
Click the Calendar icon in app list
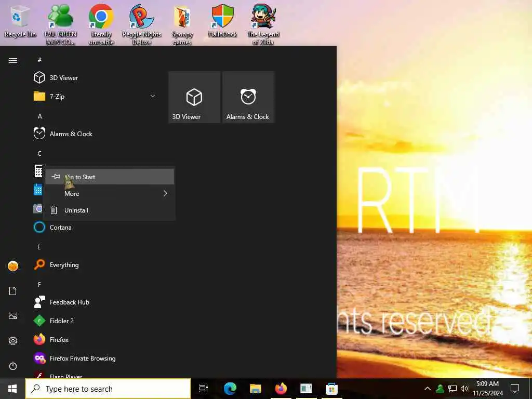click(x=38, y=190)
